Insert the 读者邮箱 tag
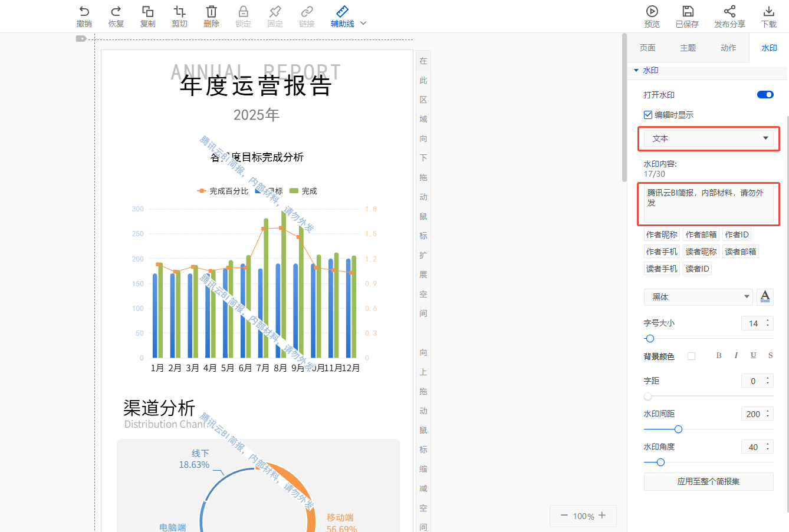789x532 pixels. coord(741,252)
